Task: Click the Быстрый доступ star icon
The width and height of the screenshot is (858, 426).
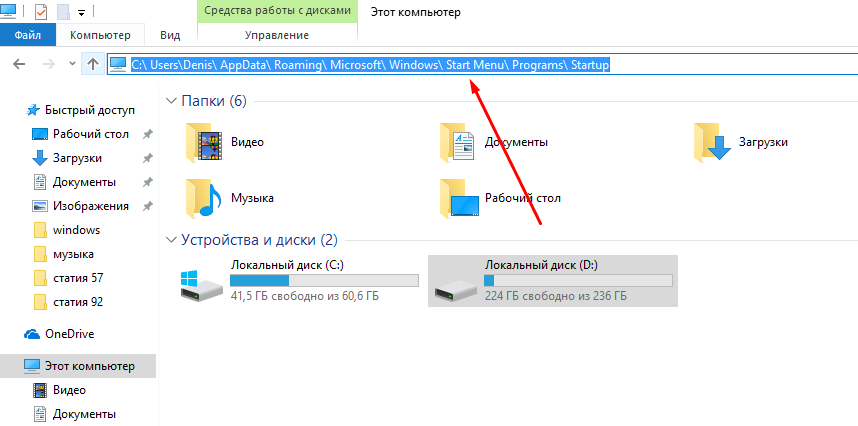Action: pos(33,110)
